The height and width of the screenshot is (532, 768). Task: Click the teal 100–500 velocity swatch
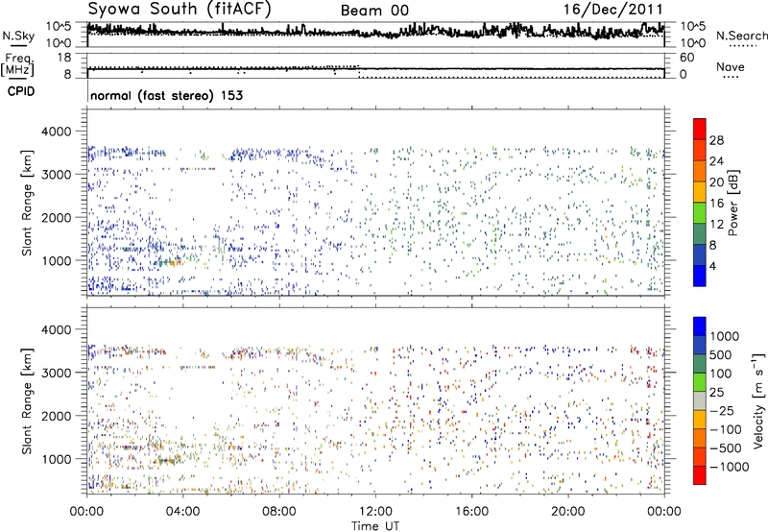[x=700, y=364]
